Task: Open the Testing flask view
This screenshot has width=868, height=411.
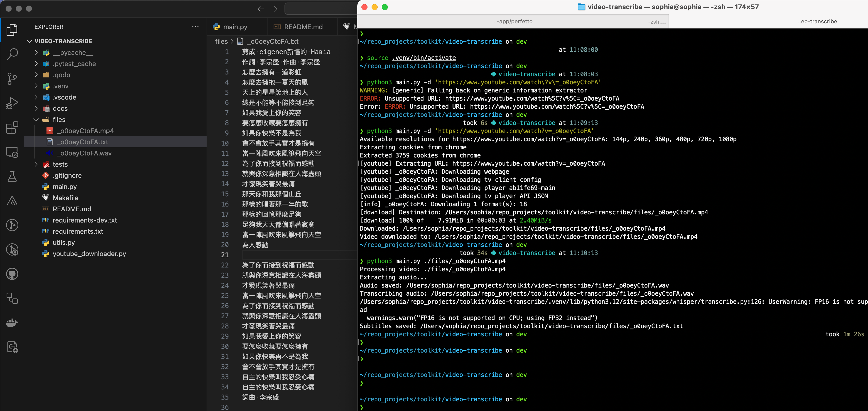Action: [x=12, y=176]
